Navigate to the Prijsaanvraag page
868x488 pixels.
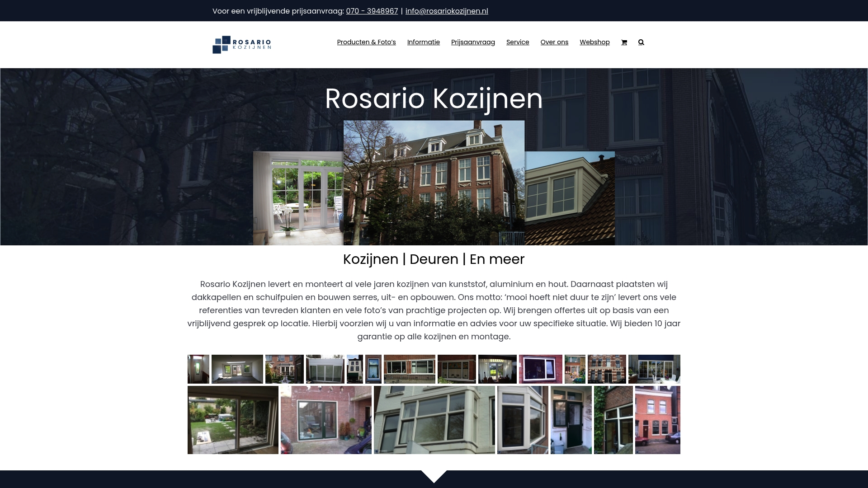pyautogui.click(x=473, y=42)
